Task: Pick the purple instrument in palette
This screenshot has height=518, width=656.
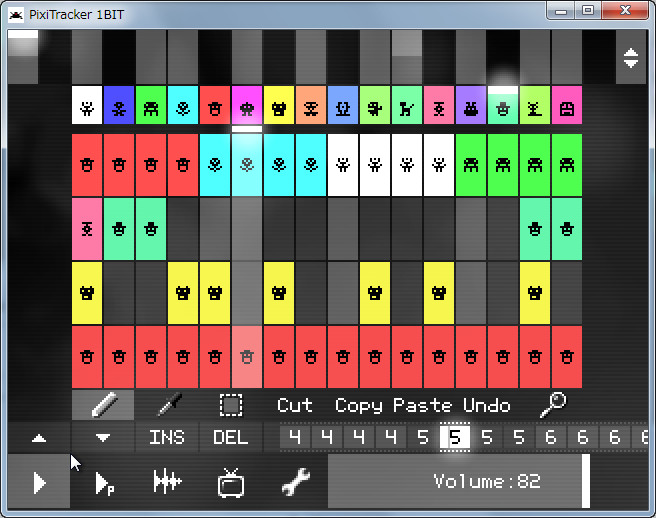Action: coord(471,105)
